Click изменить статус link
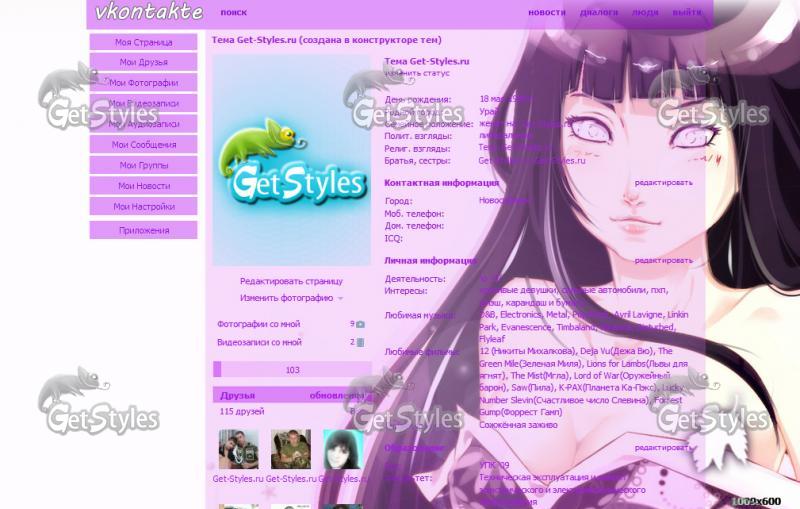Viewport: 800px width, 509px height. point(417,73)
